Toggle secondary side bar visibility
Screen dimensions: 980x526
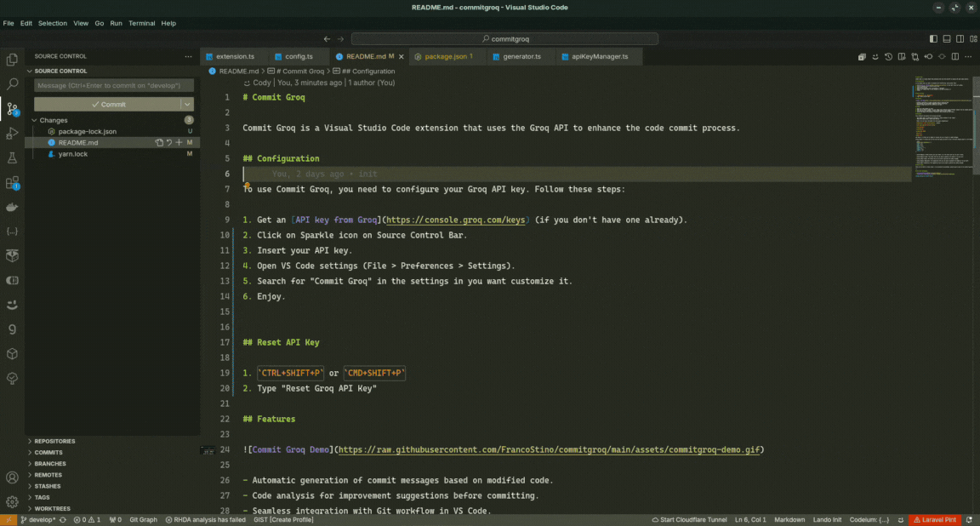[960, 39]
